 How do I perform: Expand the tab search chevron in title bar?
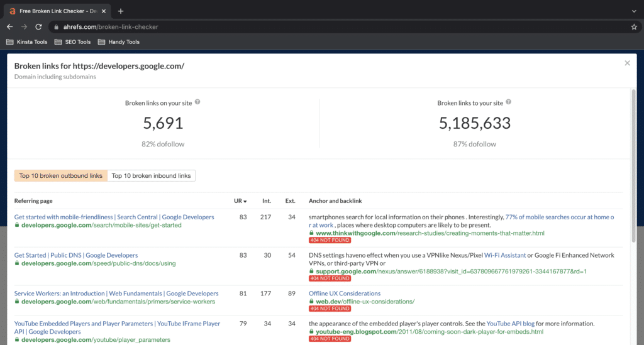click(x=633, y=11)
